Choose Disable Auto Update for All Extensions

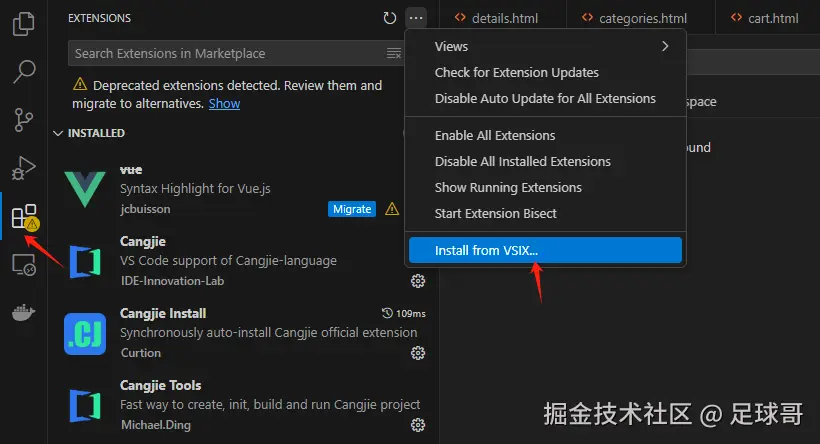(x=545, y=99)
